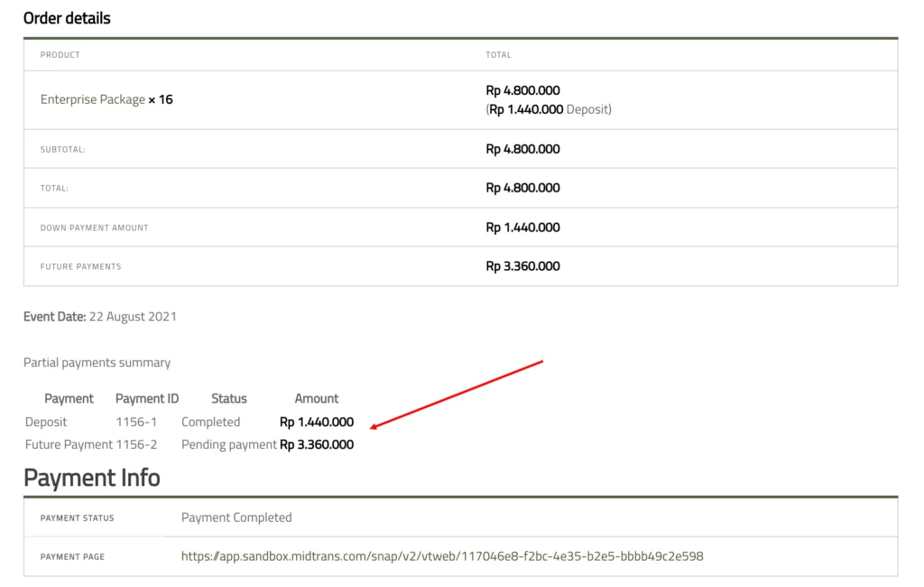Click the Completed status of the Deposit
924x587 pixels.
pyautogui.click(x=210, y=422)
